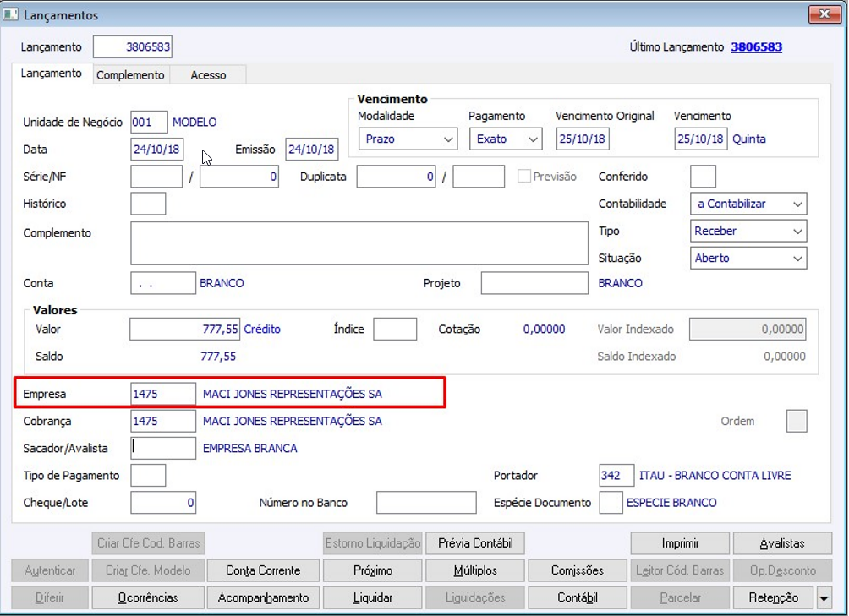Click the Data field 24/10/18
849x616 pixels.
click(157, 150)
